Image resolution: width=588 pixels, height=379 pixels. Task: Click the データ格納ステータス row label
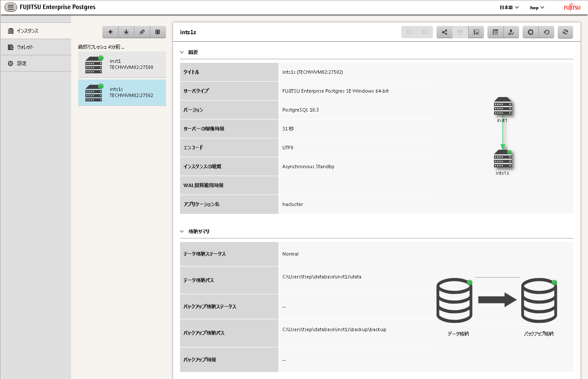tap(205, 254)
